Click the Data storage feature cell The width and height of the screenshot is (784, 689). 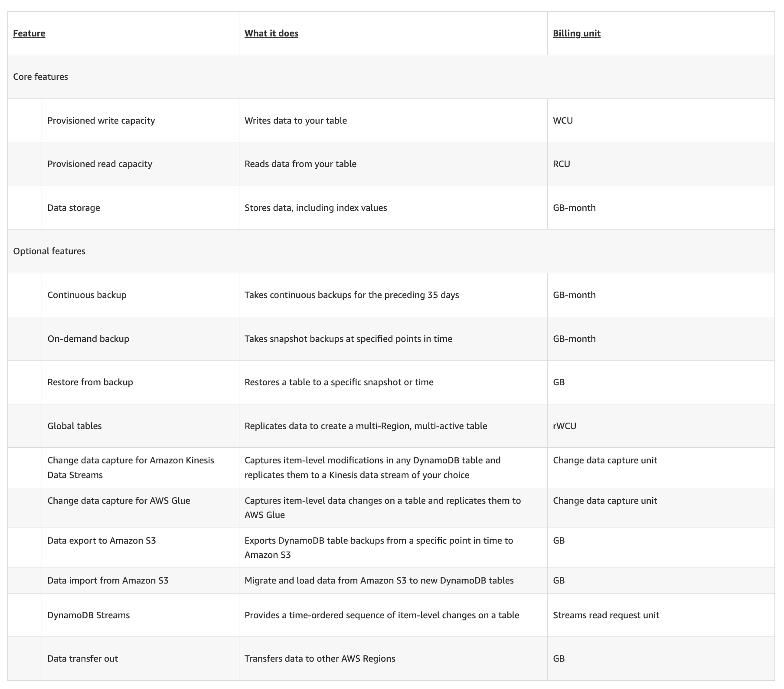click(x=74, y=208)
